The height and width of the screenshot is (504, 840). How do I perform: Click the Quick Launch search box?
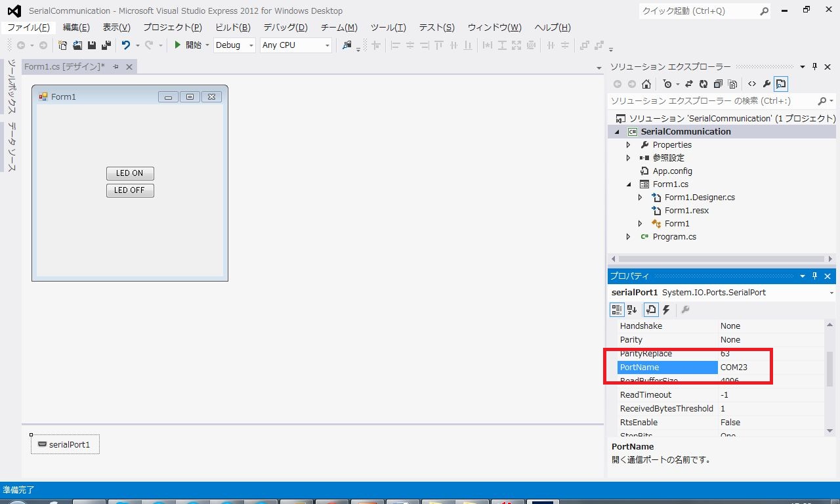[x=698, y=11]
